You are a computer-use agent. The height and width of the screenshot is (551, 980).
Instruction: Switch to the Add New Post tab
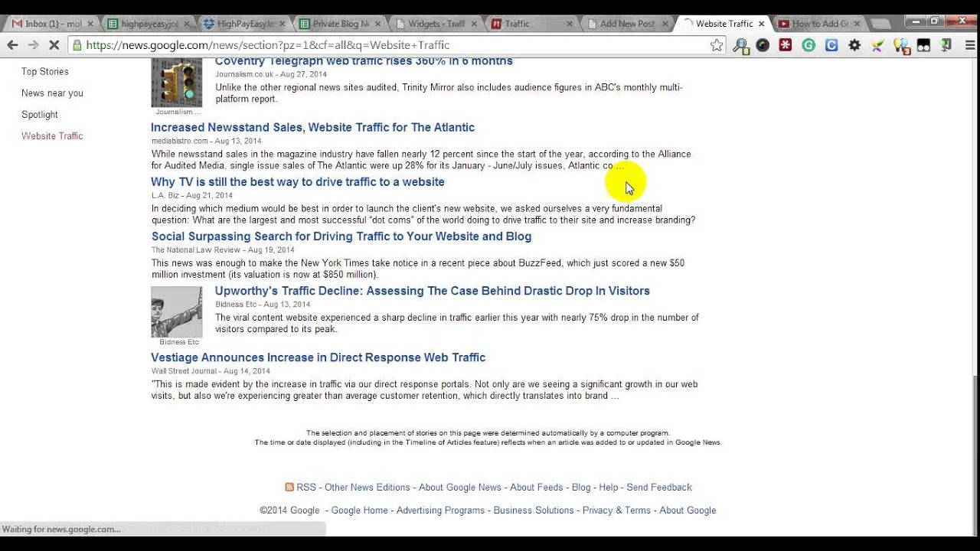coord(626,24)
